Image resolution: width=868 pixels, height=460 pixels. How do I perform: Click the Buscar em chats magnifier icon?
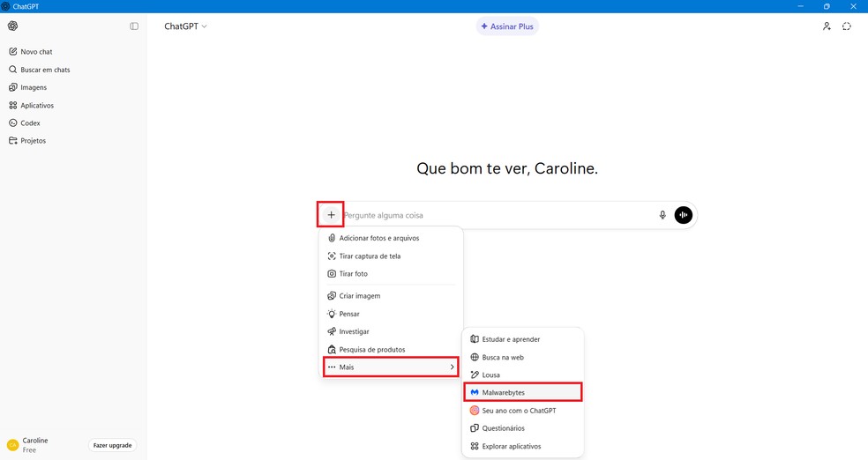tap(12, 70)
